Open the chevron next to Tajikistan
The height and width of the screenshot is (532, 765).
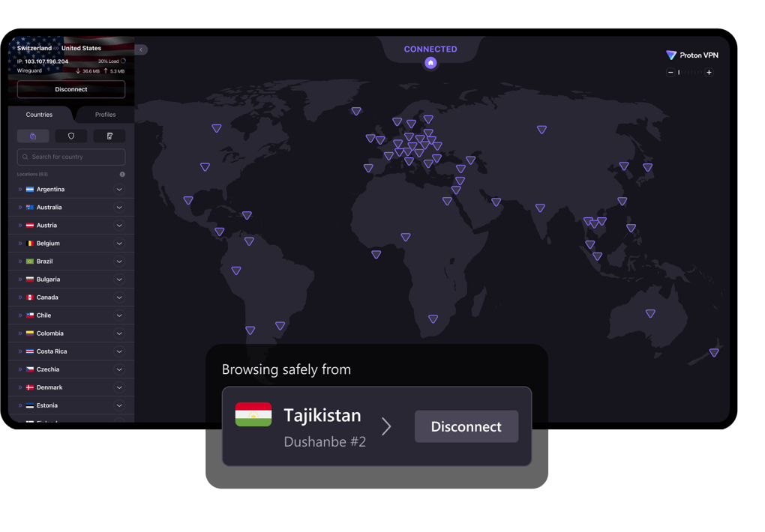tap(386, 426)
